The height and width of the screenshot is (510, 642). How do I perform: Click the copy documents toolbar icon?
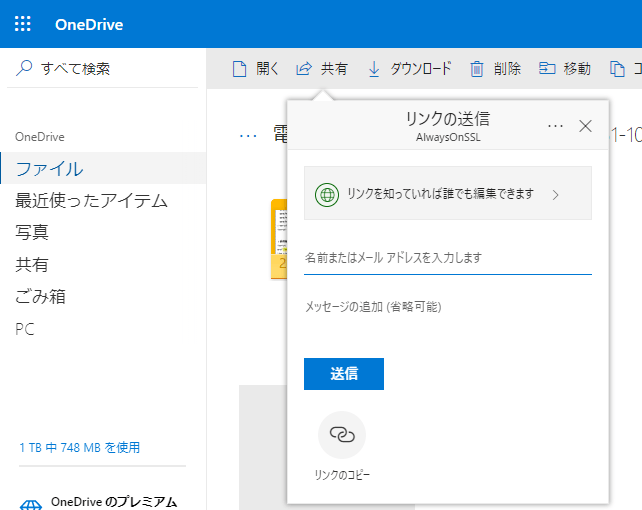(617, 69)
